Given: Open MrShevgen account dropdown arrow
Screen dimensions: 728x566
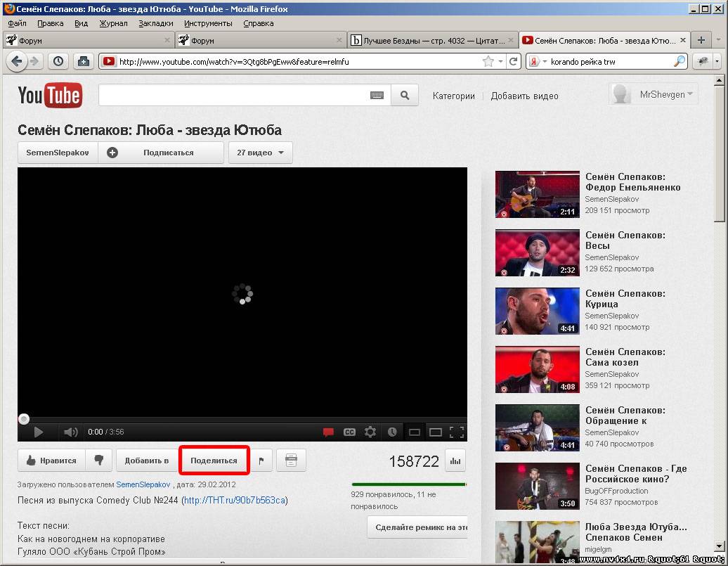Looking at the screenshot, I should [x=690, y=94].
